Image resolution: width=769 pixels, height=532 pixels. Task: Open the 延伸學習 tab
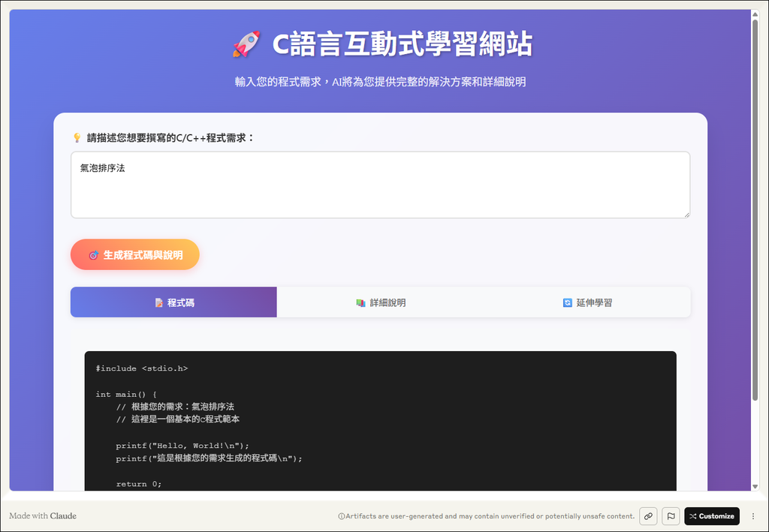point(587,302)
